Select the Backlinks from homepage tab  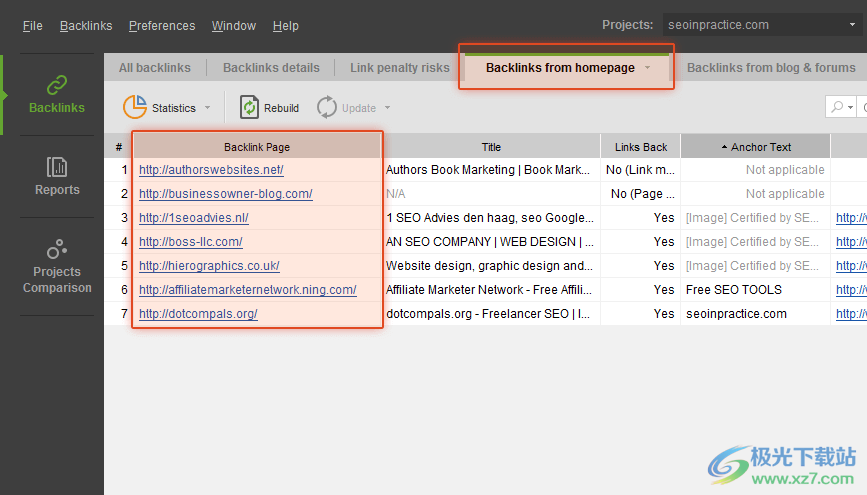[560, 67]
